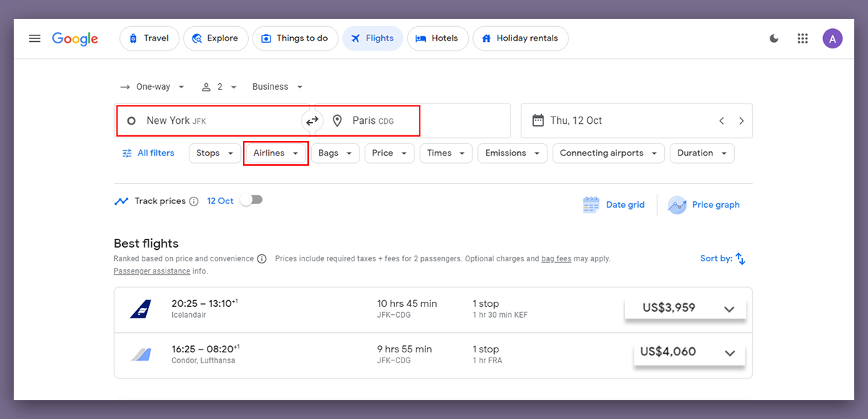Enable the Track prices switch
The height and width of the screenshot is (419, 868).
click(252, 200)
